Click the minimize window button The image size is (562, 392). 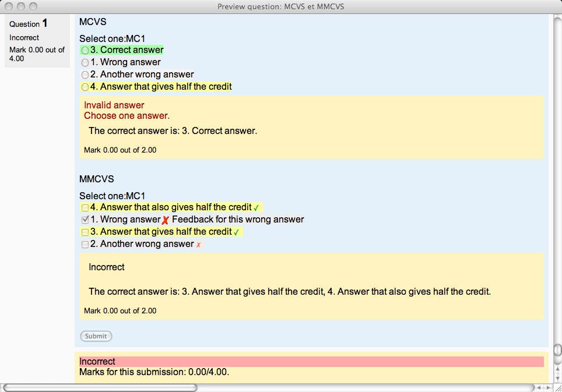click(x=21, y=6)
